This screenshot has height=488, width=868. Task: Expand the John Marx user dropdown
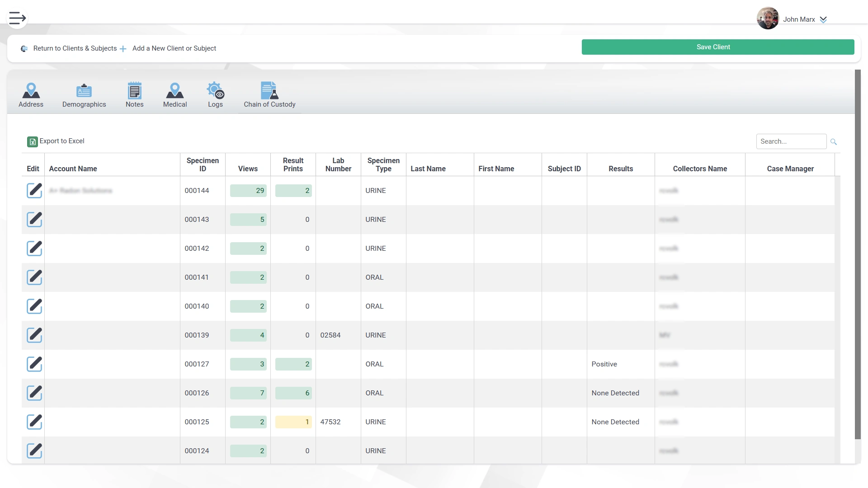click(823, 19)
